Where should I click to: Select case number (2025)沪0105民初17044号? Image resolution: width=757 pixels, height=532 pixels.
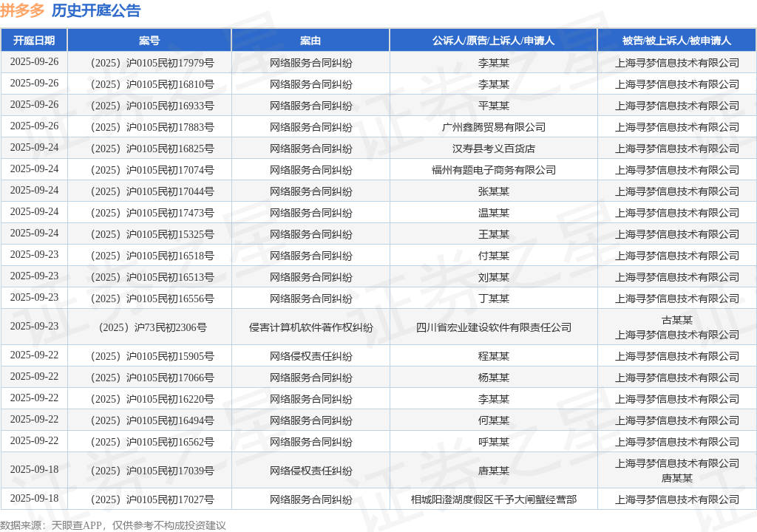152,191
